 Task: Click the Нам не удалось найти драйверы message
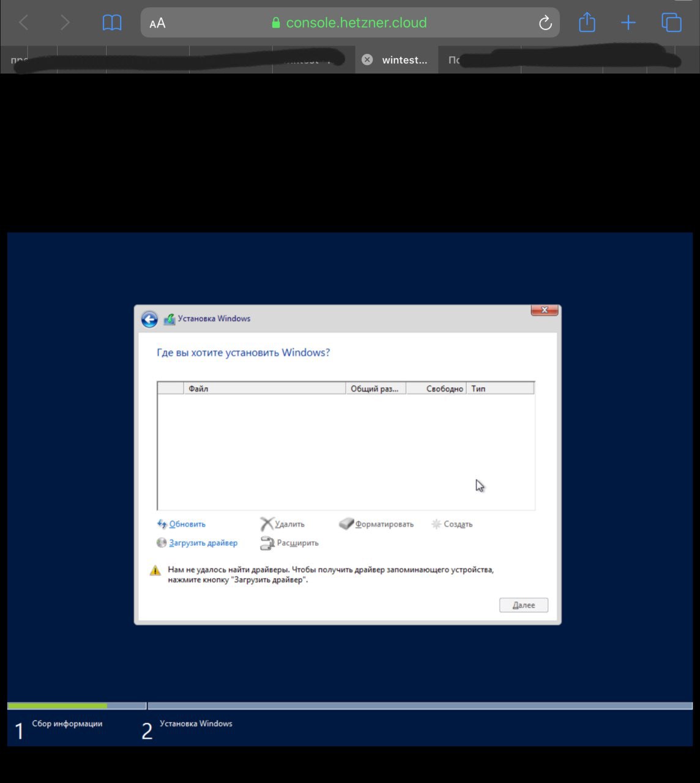[330, 574]
